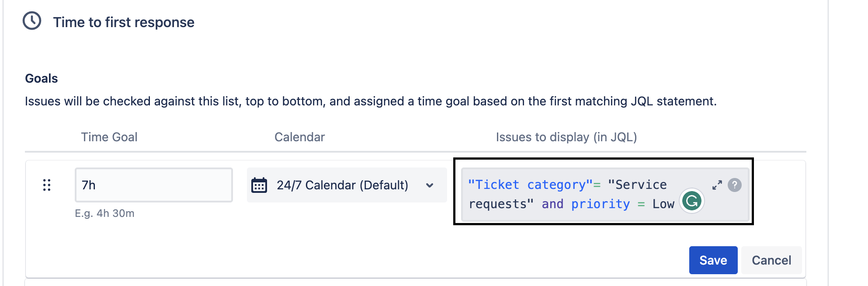Cancel editing the goal
Image resolution: width=868 pixels, height=286 pixels.
click(771, 260)
